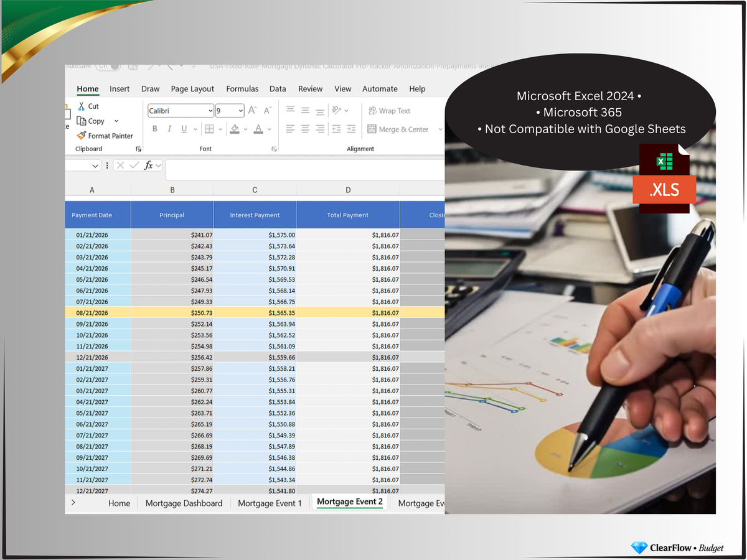Viewport: 747px width, 560px height.
Task: Increase the indent
Action: 351,129
